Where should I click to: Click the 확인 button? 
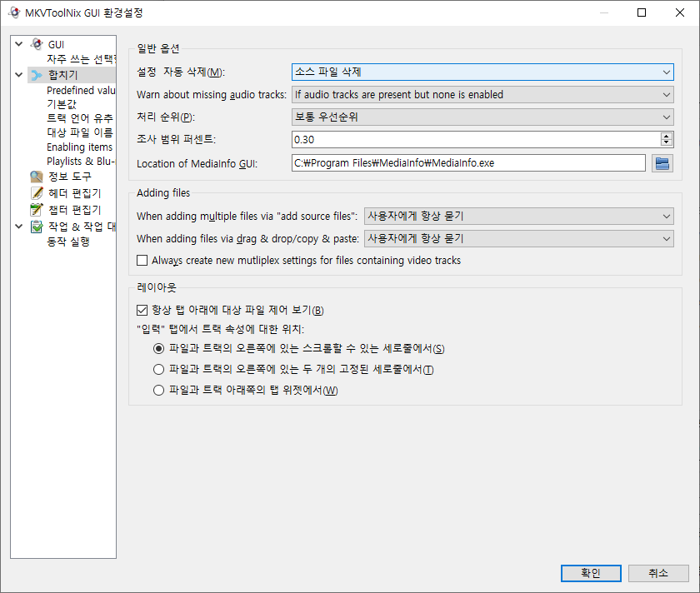coord(591,573)
